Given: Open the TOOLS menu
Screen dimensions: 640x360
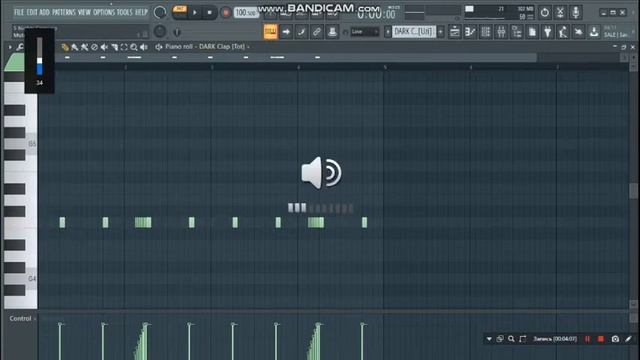Looking at the screenshot, I should [x=125, y=12].
